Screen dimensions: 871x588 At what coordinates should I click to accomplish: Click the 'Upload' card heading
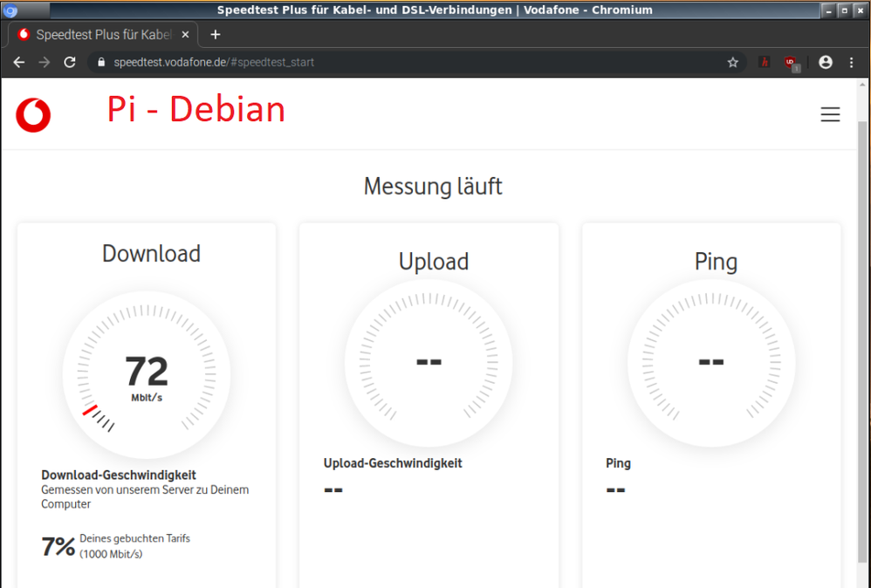tap(434, 262)
